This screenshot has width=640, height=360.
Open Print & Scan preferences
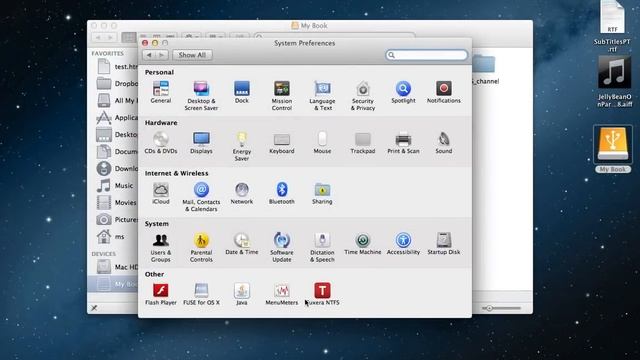(x=403, y=143)
